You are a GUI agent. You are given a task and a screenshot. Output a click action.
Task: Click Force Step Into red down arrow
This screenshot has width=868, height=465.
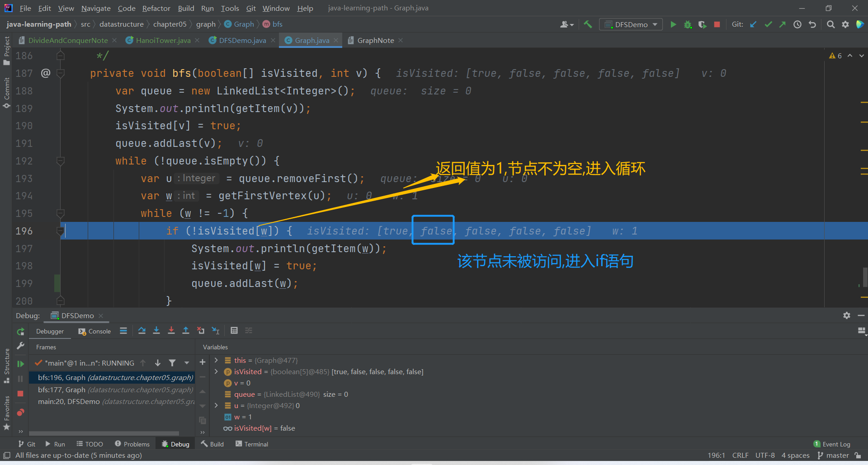[171, 331]
